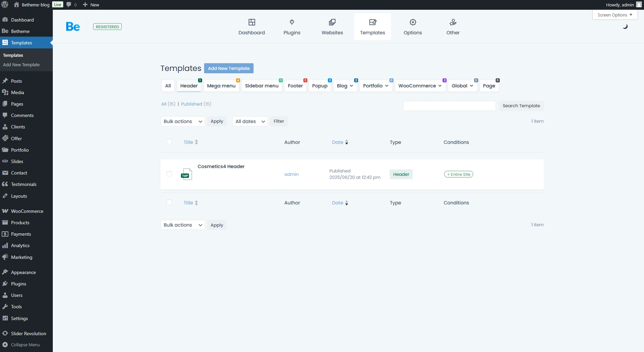Click the dark mode moon icon

[626, 27]
